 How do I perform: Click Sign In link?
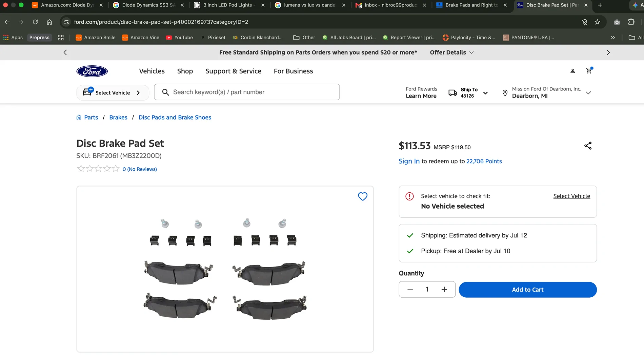tap(409, 161)
